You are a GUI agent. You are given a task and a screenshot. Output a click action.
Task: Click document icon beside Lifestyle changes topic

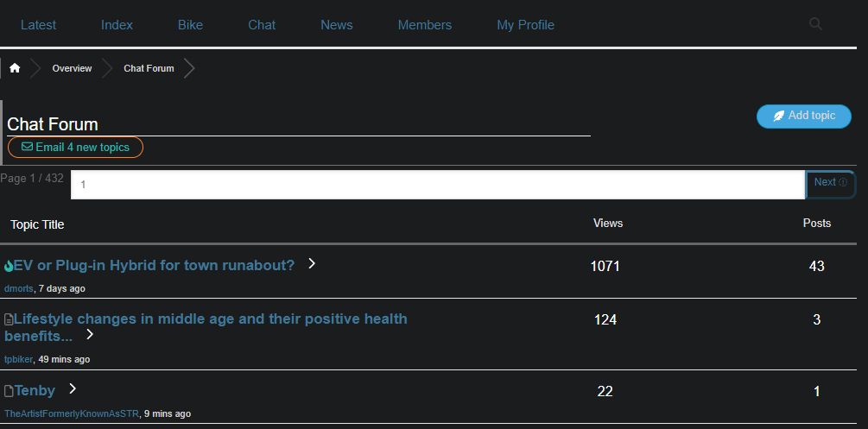coord(9,319)
